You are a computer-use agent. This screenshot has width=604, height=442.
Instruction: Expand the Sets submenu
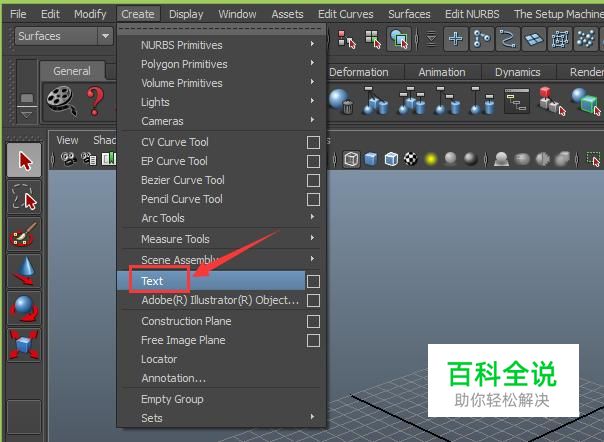(222, 418)
